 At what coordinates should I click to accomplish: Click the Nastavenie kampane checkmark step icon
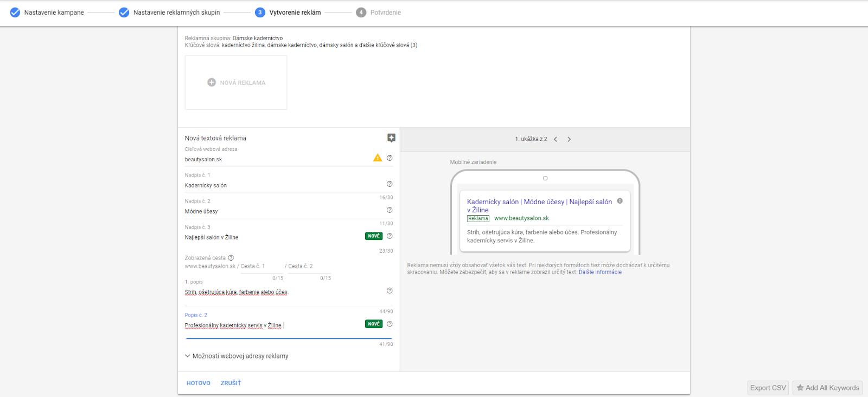click(15, 12)
